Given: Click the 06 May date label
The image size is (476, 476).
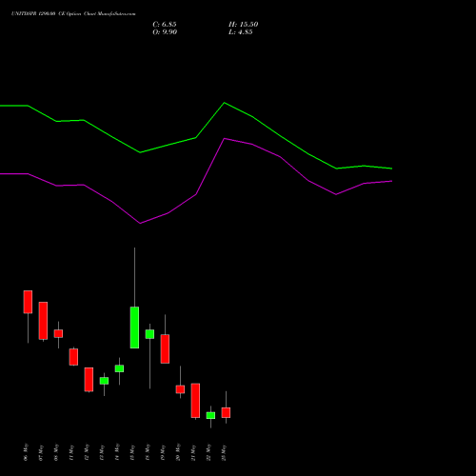Looking at the screenshot, I should pyautogui.click(x=26, y=452).
